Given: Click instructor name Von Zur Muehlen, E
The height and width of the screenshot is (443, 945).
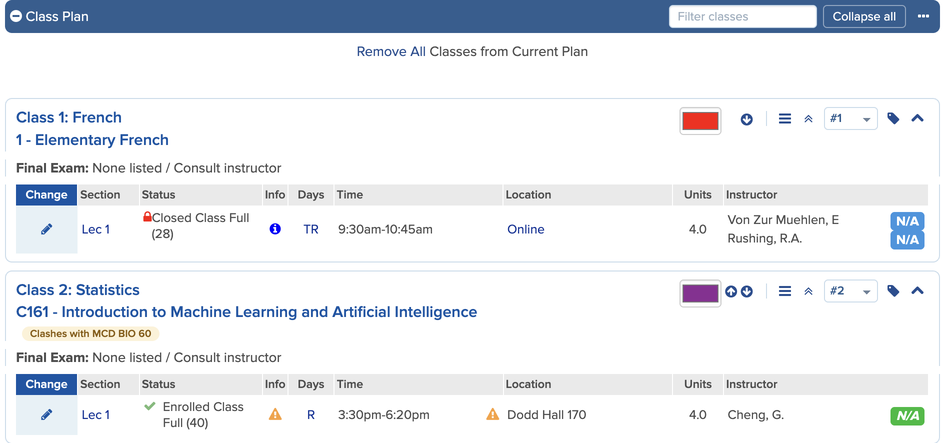Looking at the screenshot, I should [x=783, y=220].
